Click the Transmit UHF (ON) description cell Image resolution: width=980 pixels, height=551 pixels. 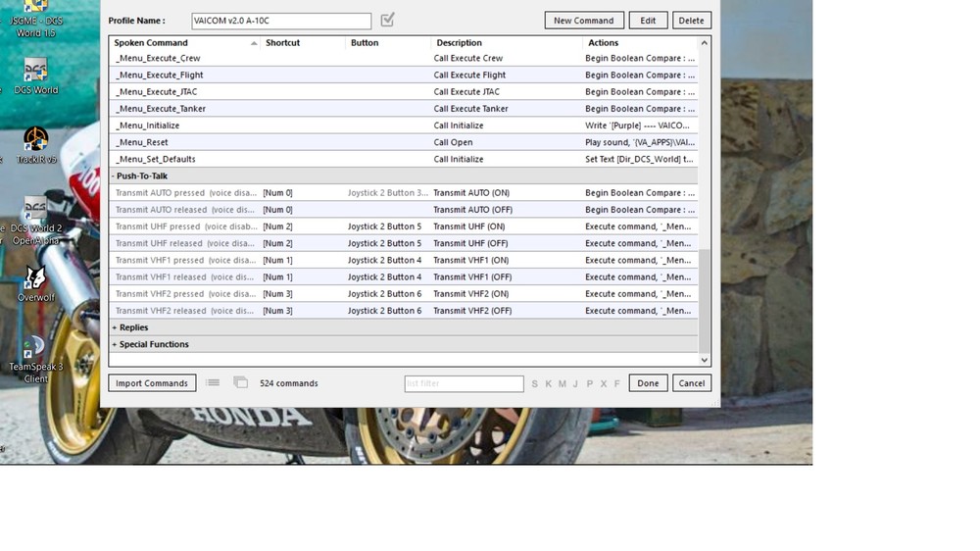tap(469, 226)
